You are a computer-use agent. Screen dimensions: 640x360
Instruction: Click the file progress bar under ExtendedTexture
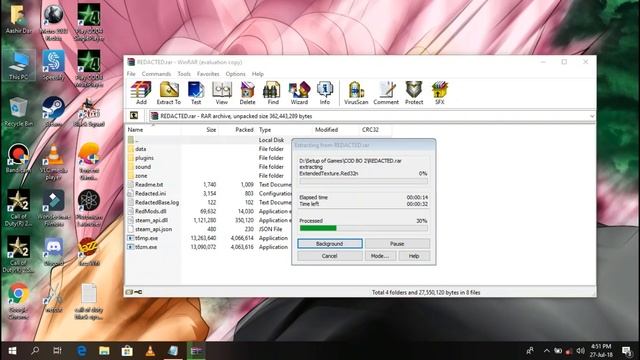(364, 181)
